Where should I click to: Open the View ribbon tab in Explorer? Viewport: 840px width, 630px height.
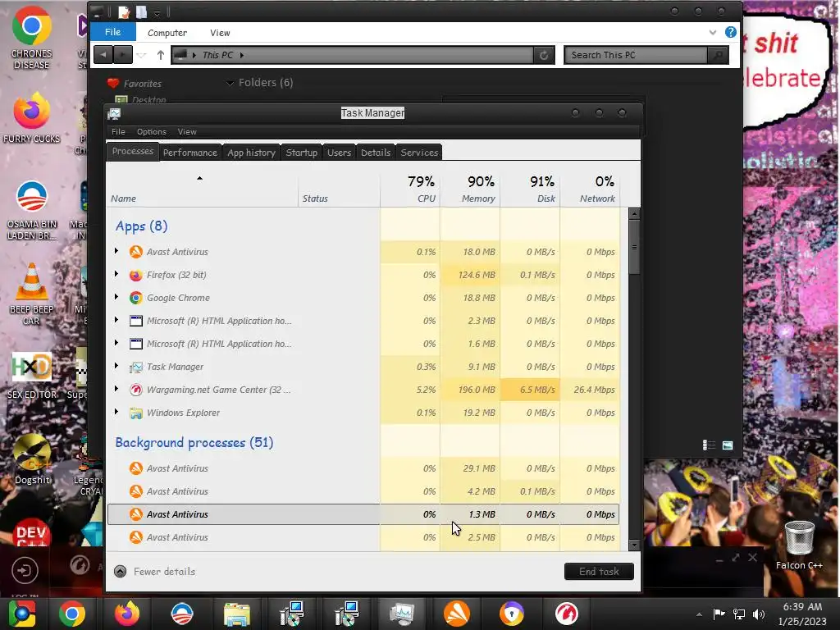click(220, 33)
